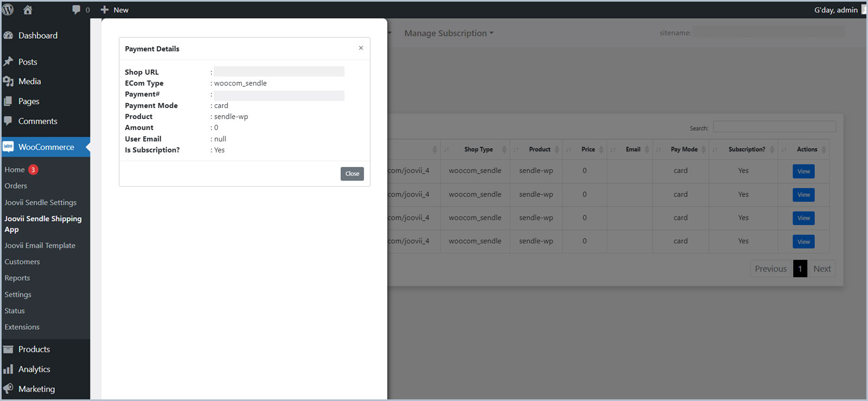The width and height of the screenshot is (868, 401).
Task: Sort table by Pay Mode column
Action: [x=684, y=150]
